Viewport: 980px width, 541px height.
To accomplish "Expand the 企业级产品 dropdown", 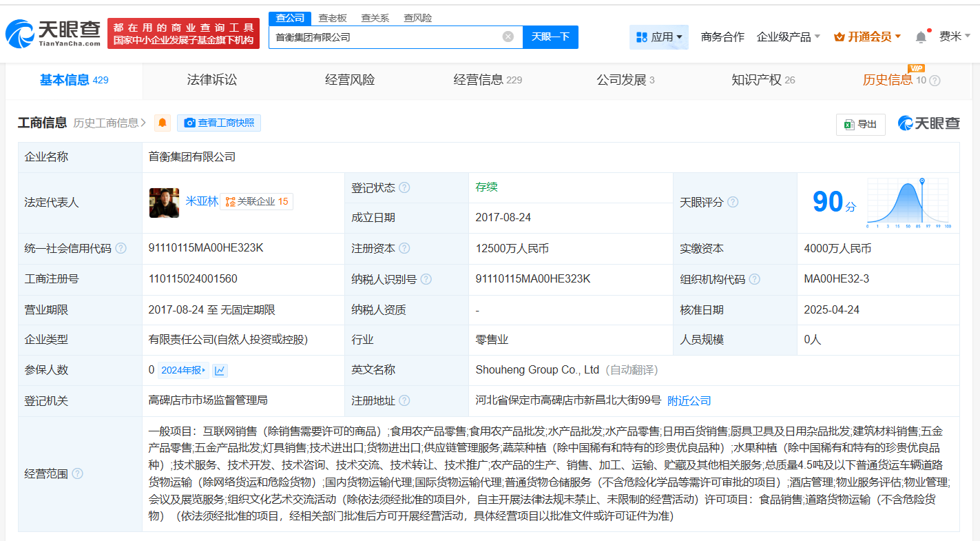I will click(788, 37).
